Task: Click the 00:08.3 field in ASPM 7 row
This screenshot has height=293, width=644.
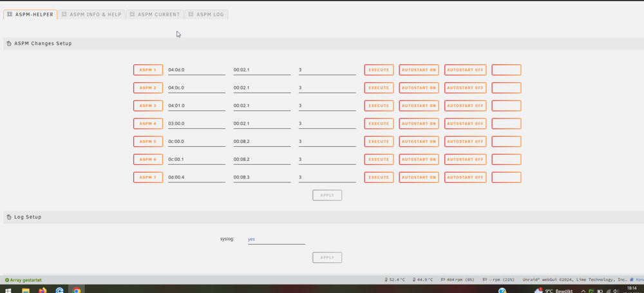Action: tap(262, 178)
